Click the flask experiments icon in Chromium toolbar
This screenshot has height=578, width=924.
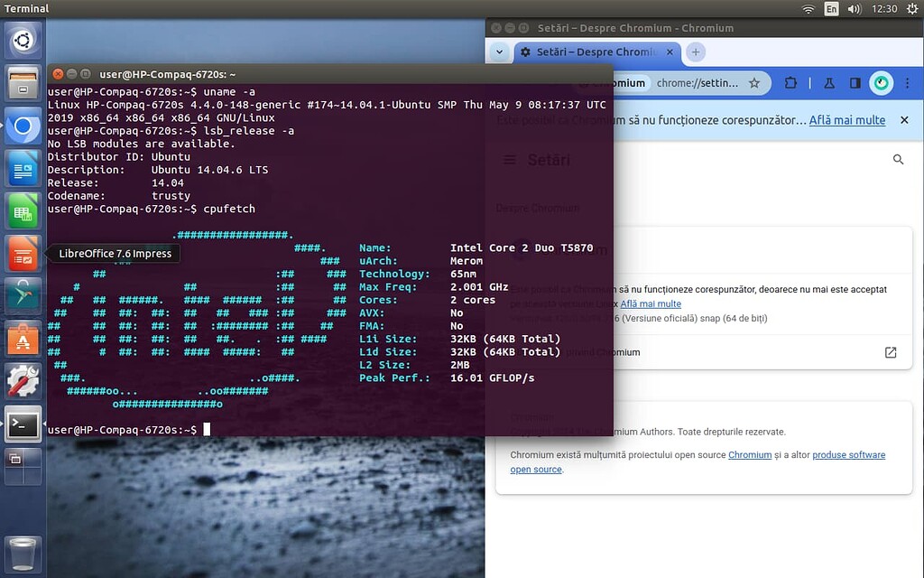tap(828, 82)
